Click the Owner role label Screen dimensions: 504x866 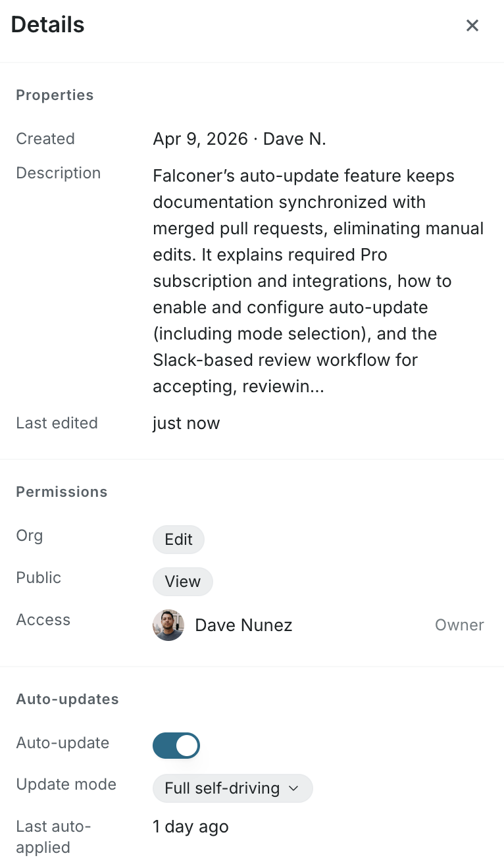pos(459,625)
